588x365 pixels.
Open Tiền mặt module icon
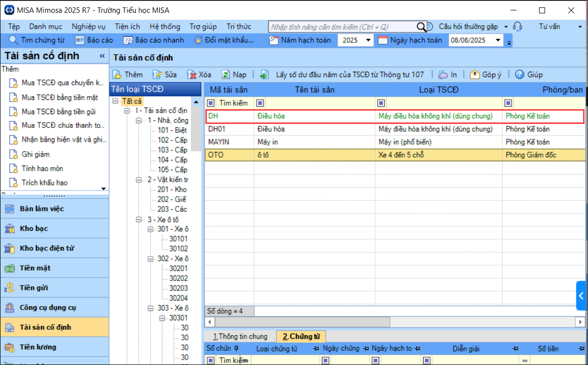(10, 268)
